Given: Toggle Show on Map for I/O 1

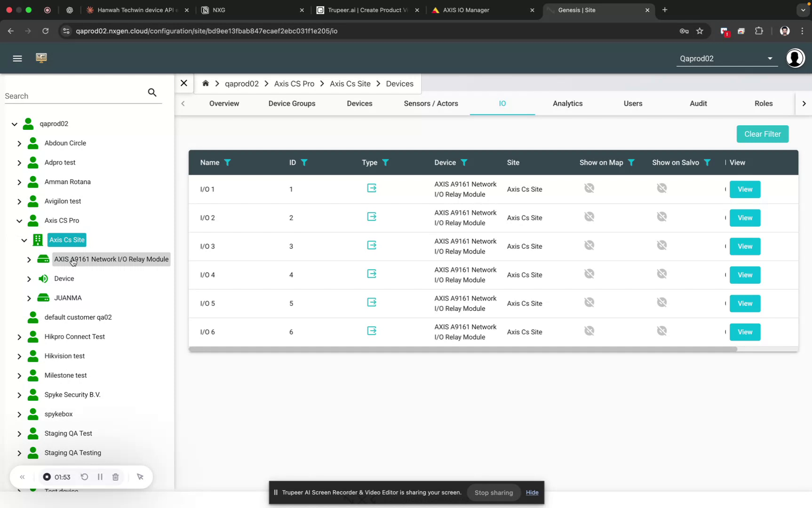Looking at the screenshot, I should point(589,188).
